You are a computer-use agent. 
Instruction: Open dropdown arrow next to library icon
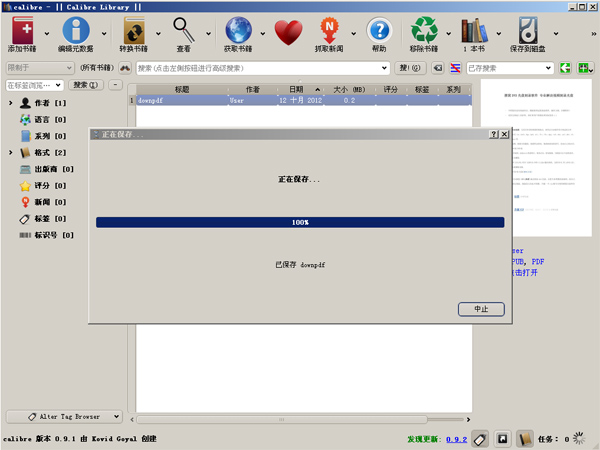[x=499, y=34]
